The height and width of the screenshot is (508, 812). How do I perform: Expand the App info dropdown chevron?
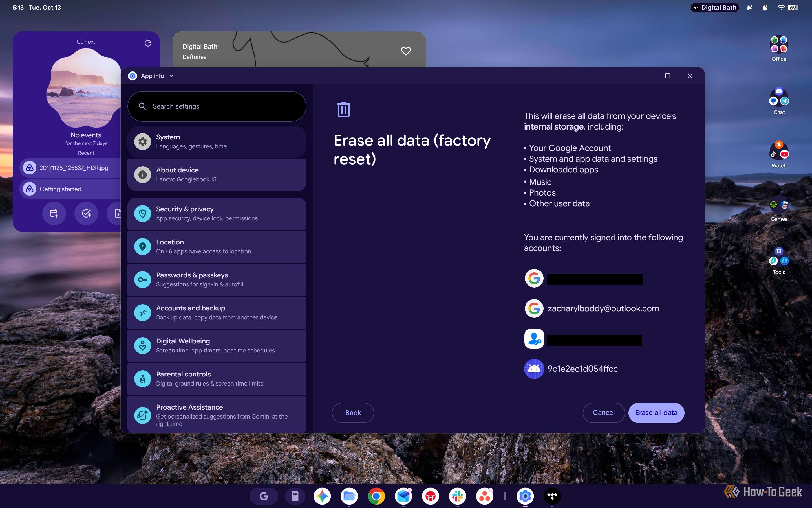[171, 76]
